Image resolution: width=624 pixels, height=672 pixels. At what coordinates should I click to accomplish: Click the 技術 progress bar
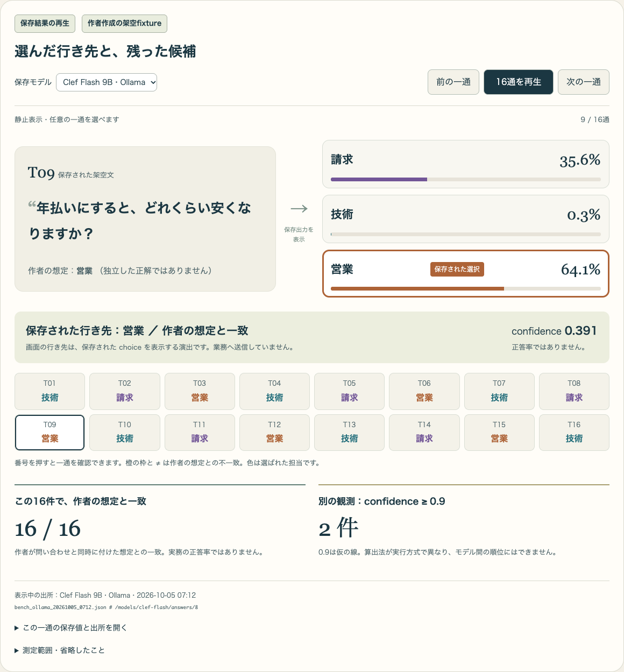[x=466, y=234]
